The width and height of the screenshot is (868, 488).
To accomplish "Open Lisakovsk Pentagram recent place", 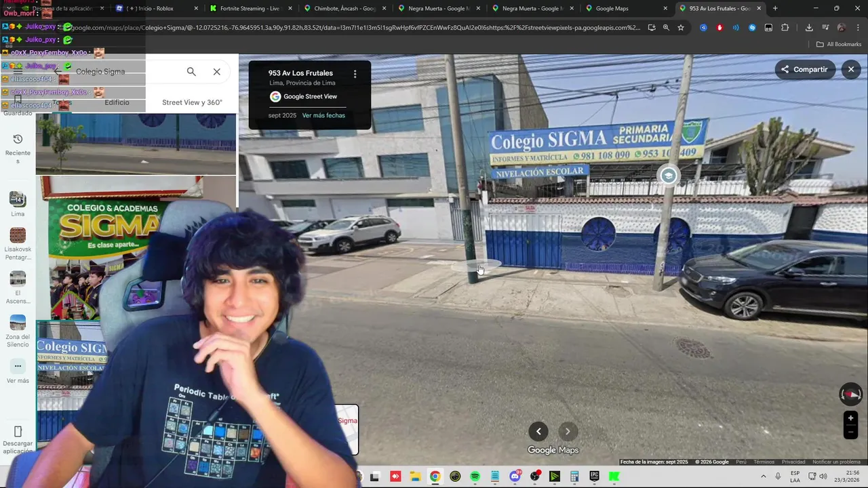I will point(18,243).
